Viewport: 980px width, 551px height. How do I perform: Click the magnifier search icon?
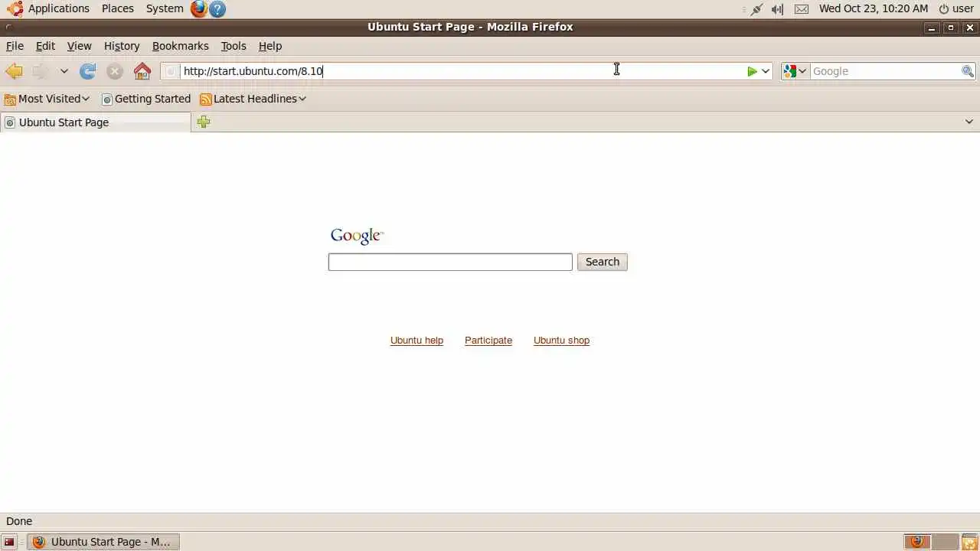coord(968,71)
